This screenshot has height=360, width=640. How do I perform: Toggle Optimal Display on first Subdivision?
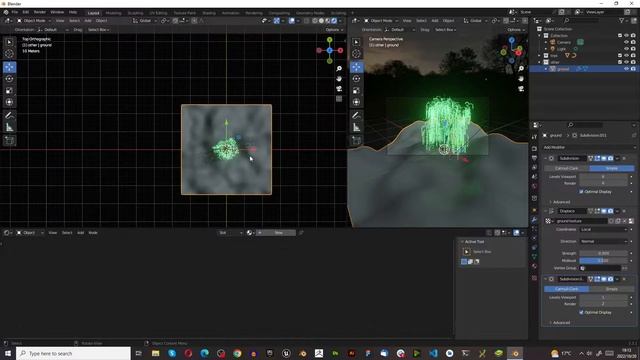pyautogui.click(x=581, y=191)
